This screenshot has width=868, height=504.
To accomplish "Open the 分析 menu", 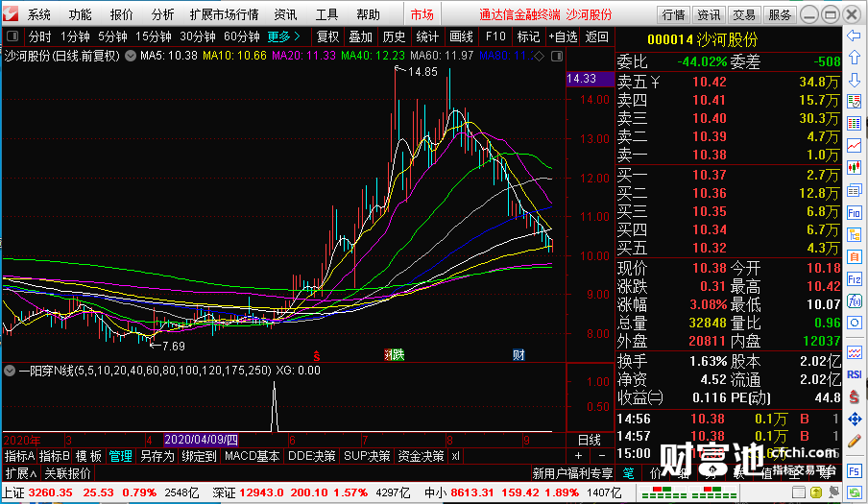I will pos(162,14).
